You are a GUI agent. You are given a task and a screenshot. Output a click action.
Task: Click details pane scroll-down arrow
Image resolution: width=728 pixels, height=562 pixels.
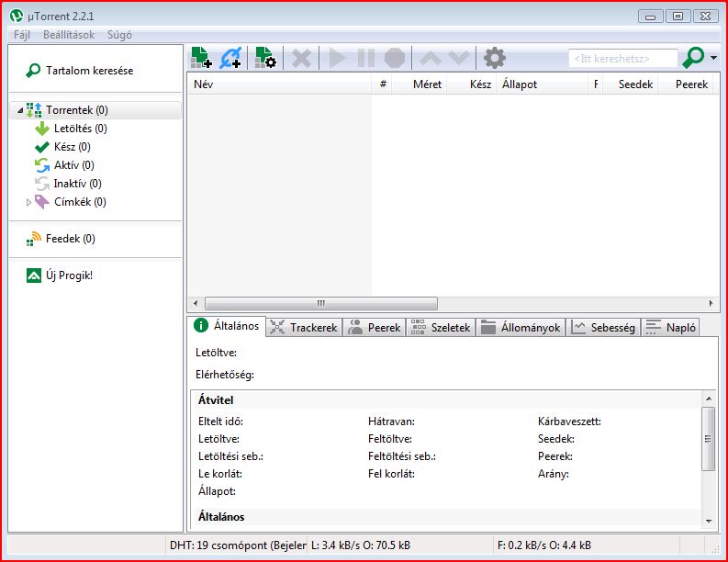[709, 521]
